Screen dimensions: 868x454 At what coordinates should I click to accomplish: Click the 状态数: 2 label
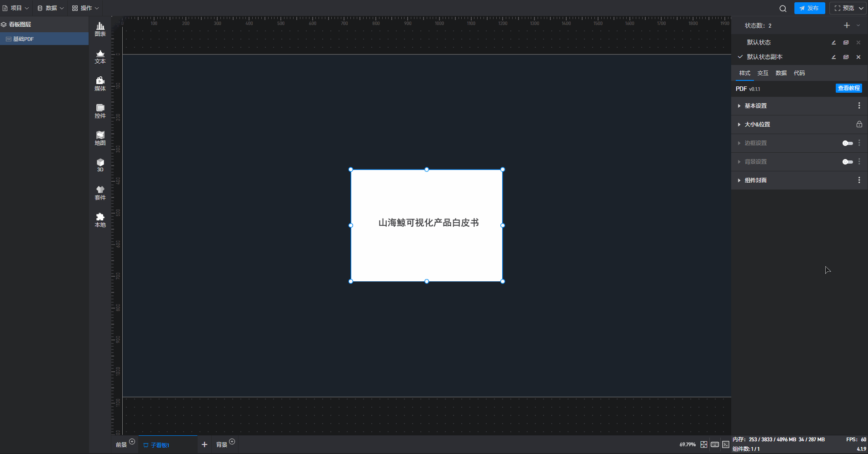[758, 25]
